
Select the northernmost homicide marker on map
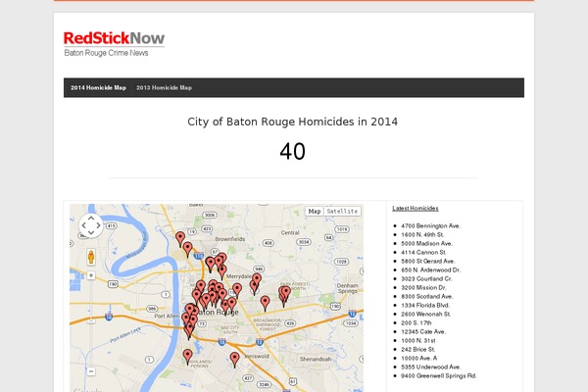(x=180, y=239)
